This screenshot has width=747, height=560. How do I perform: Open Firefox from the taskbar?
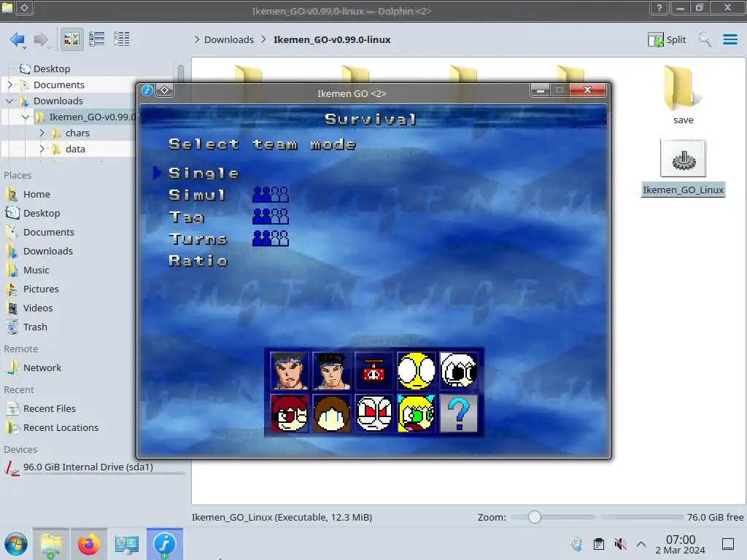[x=88, y=544]
